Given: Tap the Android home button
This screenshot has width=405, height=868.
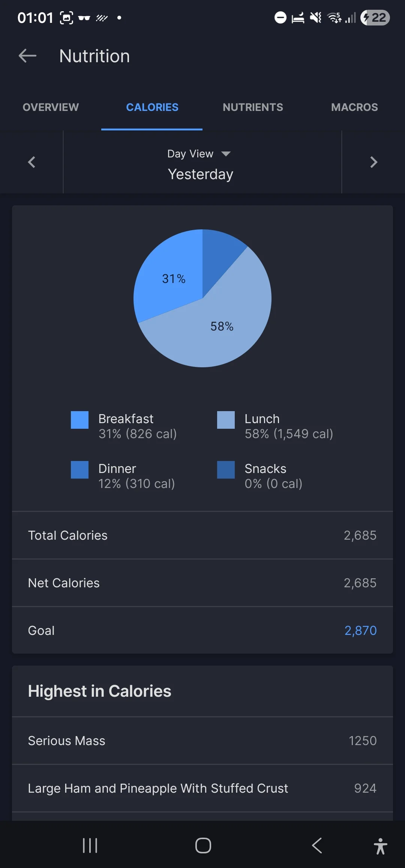Looking at the screenshot, I should click(203, 846).
